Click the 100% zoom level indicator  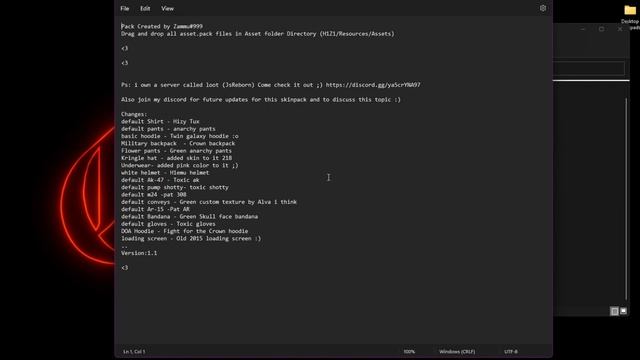coord(409,351)
